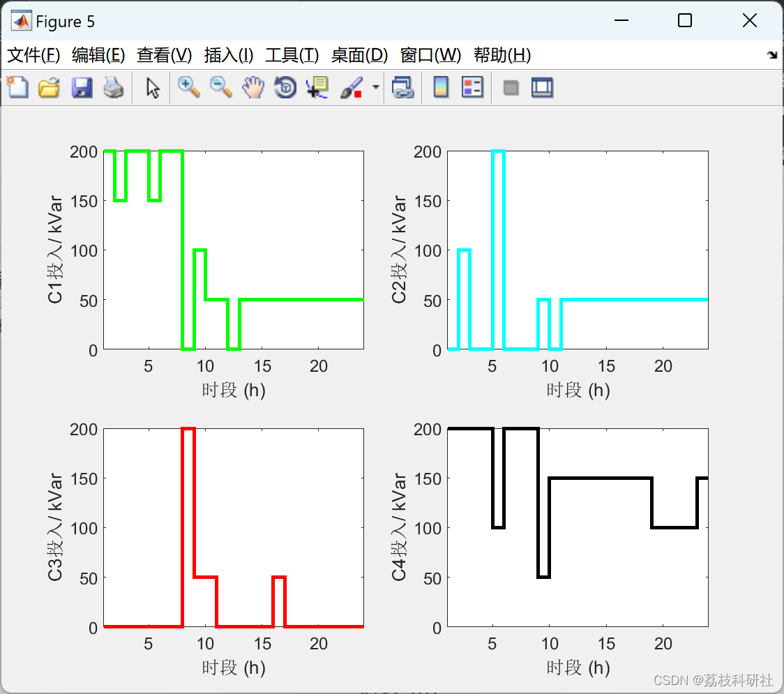784x694 pixels.
Task: Click the 时段 (h) label under C2 plot
Action: pos(578,390)
